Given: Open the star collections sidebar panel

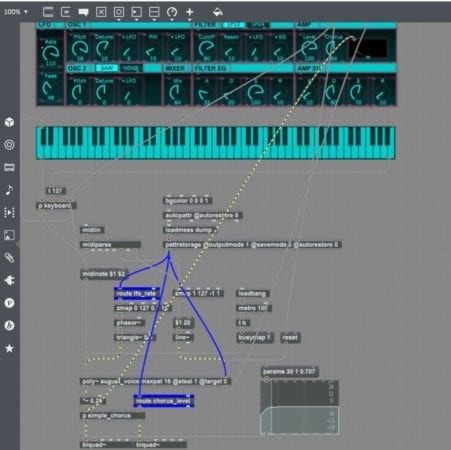Looking at the screenshot, I should pyautogui.click(x=9, y=348).
